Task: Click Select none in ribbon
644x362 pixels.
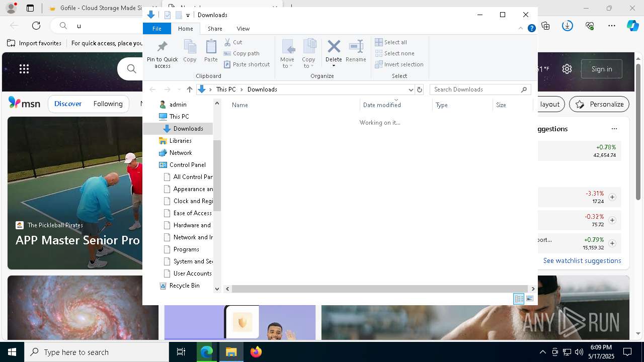Action: click(395, 53)
